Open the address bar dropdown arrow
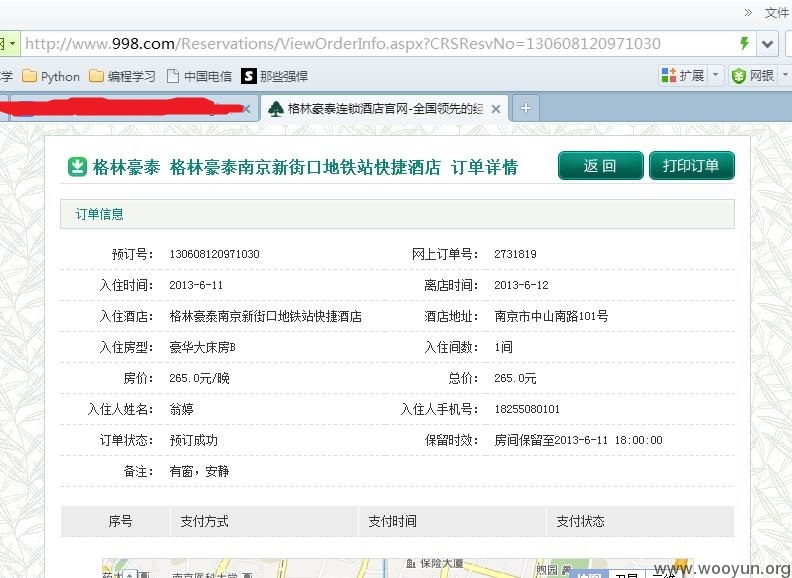Image resolution: width=792 pixels, height=578 pixels. click(x=767, y=44)
